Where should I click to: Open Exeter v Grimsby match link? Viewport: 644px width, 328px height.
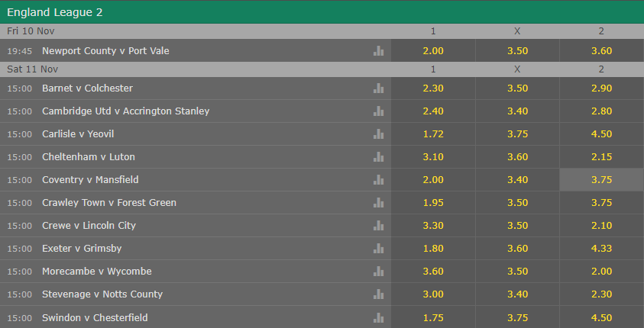pyautogui.click(x=82, y=249)
